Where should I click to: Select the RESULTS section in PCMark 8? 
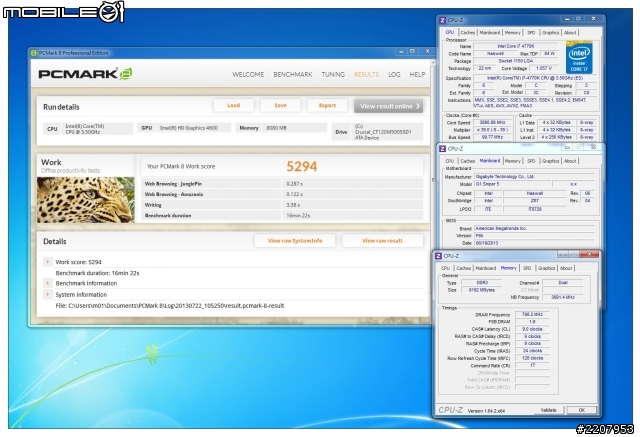tap(366, 74)
